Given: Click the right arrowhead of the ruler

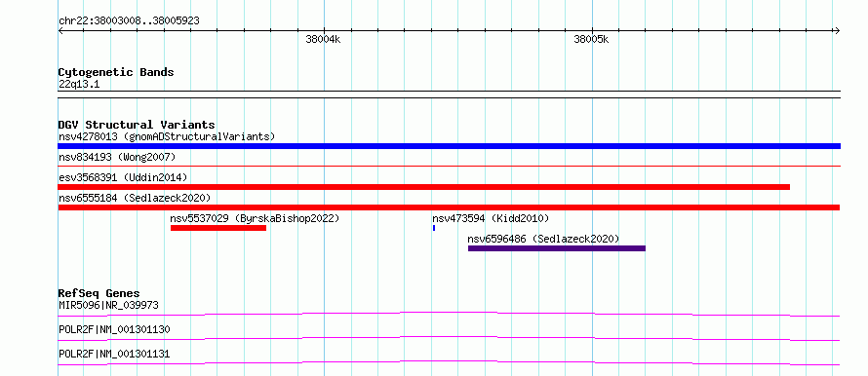Looking at the screenshot, I should pos(837,31).
